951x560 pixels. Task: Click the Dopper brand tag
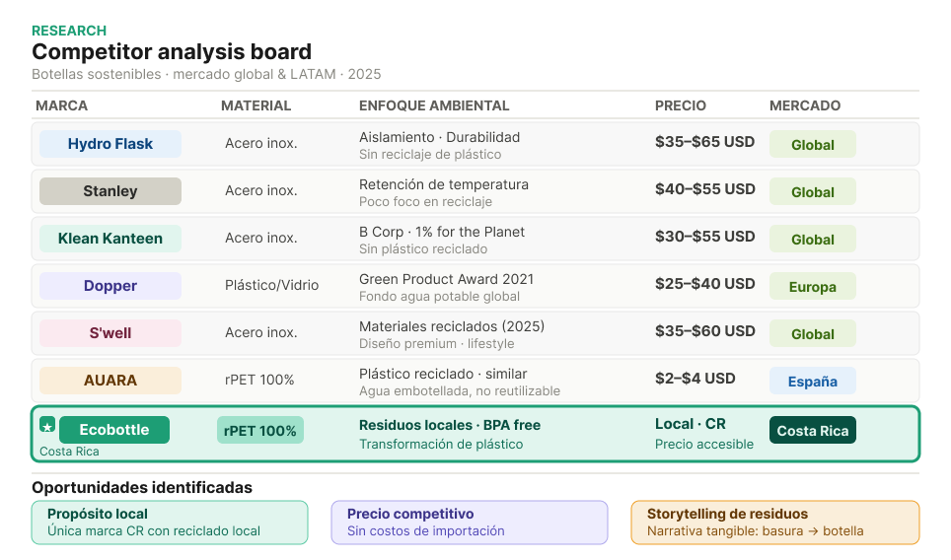(110, 286)
